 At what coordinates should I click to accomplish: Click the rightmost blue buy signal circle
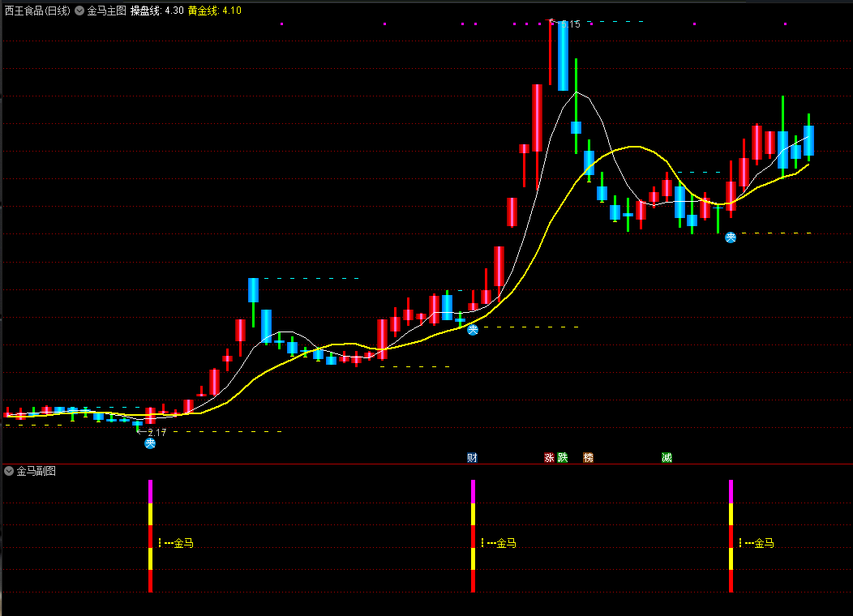tap(731, 237)
